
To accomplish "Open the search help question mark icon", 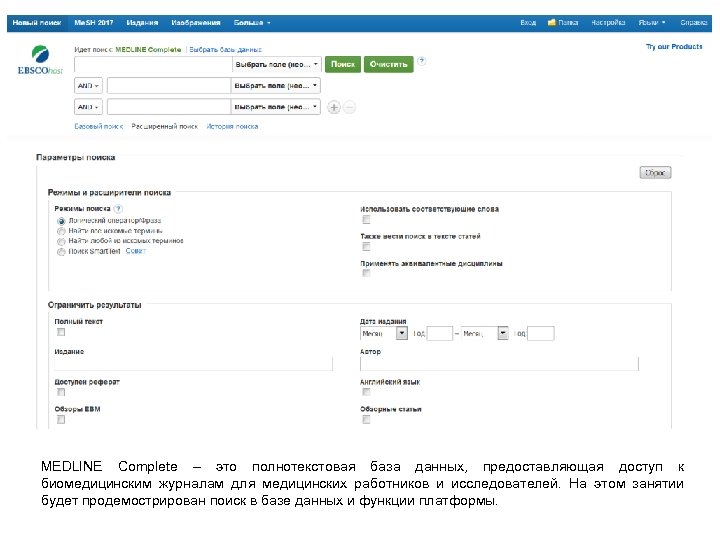I will 422,61.
